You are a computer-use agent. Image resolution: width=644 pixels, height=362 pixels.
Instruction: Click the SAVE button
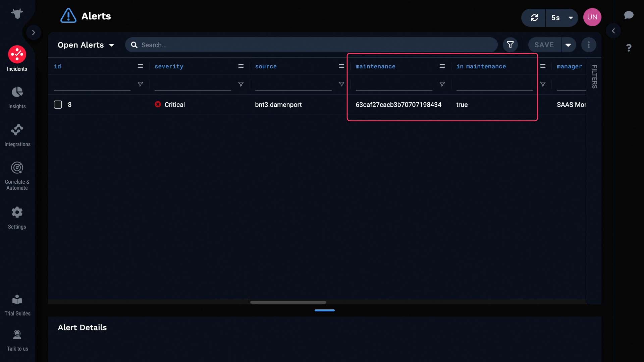point(544,45)
